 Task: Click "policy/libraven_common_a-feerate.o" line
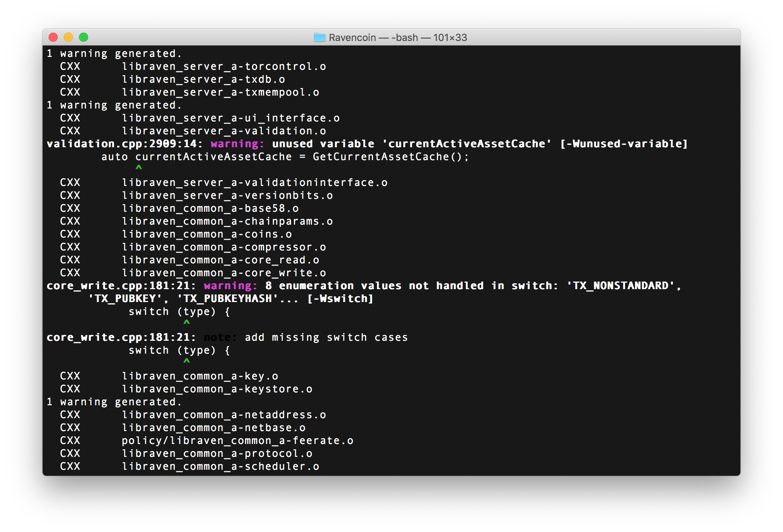(237, 441)
